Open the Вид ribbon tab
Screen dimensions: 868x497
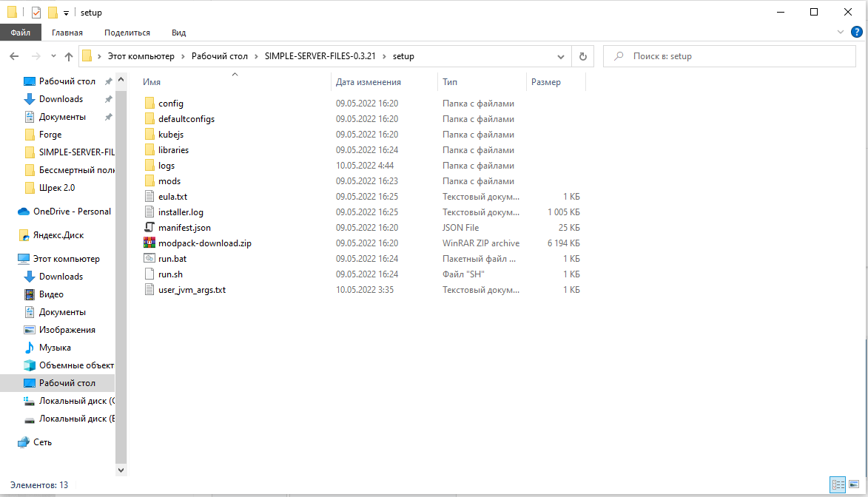click(x=178, y=33)
